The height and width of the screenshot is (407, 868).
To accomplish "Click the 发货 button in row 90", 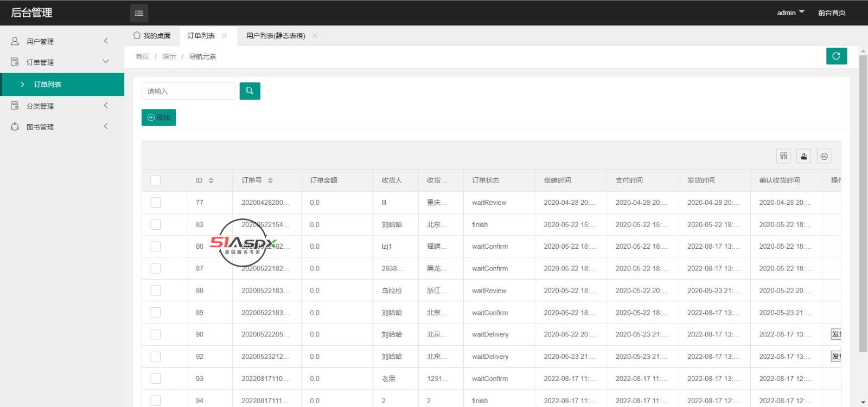I will 836,334.
